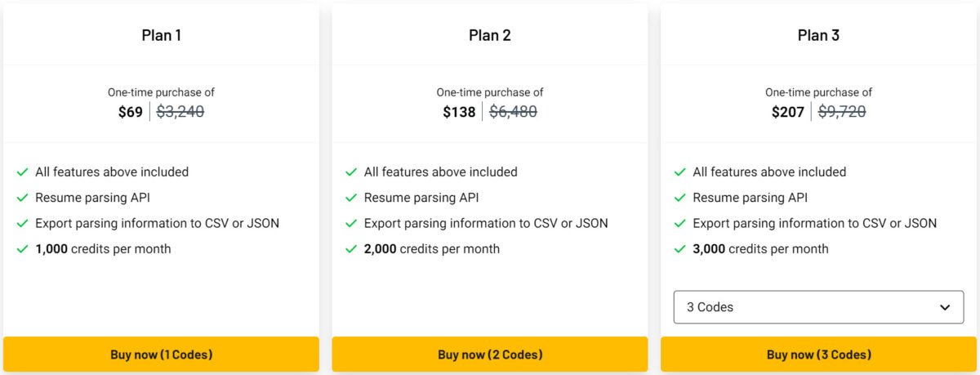Select the Plan 2 heading
The height and width of the screenshot is (375, 980).
click(490, 35)
